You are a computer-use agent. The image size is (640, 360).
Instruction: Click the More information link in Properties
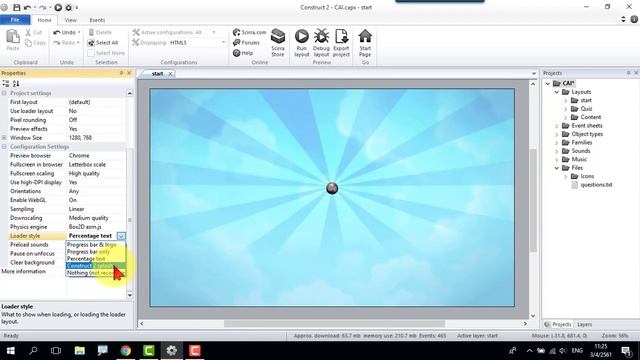pos(24,271)
